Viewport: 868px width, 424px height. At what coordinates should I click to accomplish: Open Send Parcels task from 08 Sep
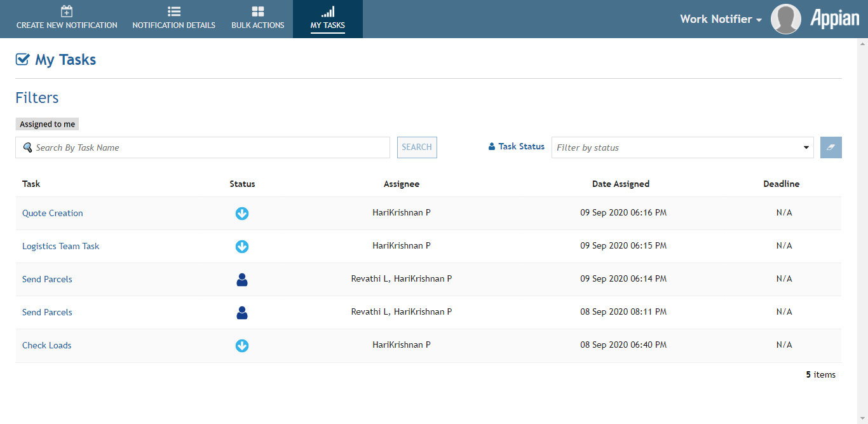click(x=47, y=313)
